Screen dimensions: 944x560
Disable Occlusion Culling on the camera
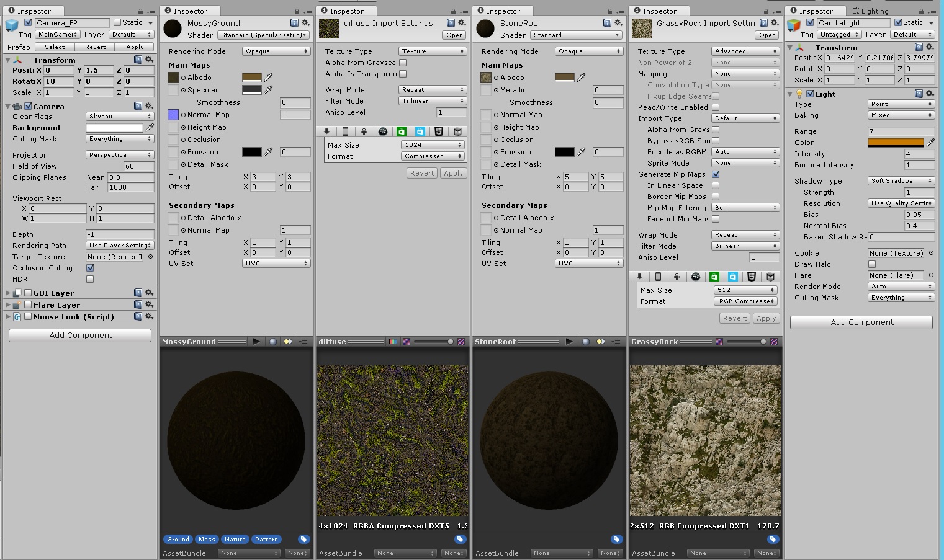point(90,268)
